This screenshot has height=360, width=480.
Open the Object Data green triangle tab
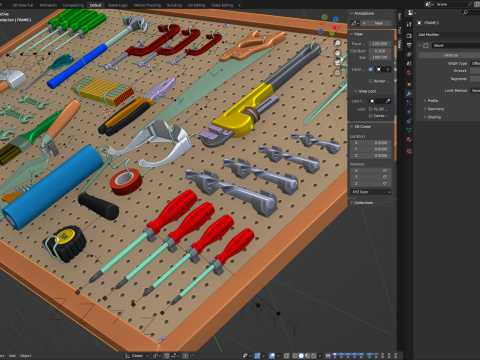pos(409,130)
